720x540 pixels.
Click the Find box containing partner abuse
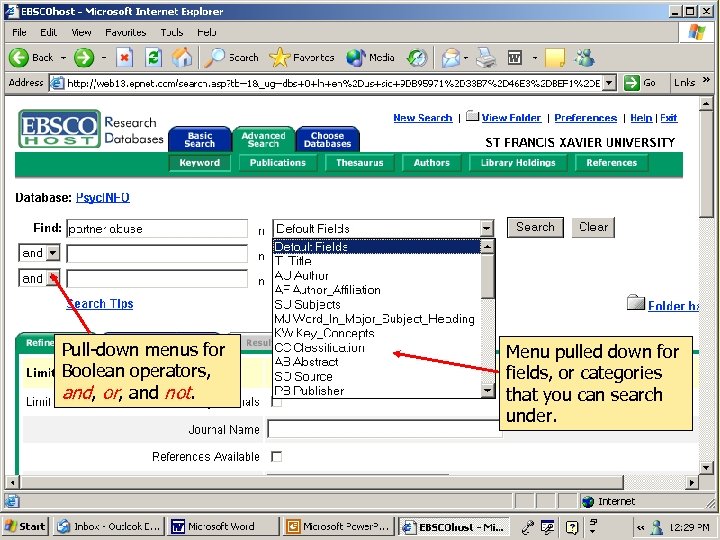tap(157, 228)
